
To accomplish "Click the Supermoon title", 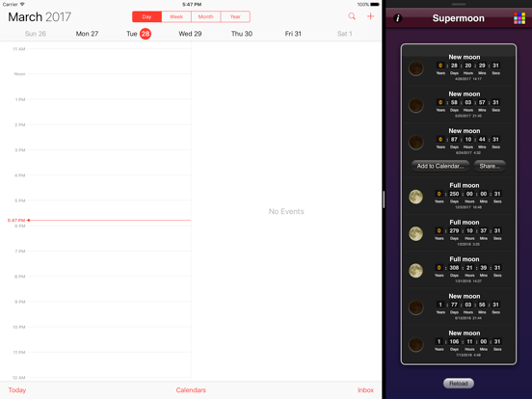I will coord(459,18).
